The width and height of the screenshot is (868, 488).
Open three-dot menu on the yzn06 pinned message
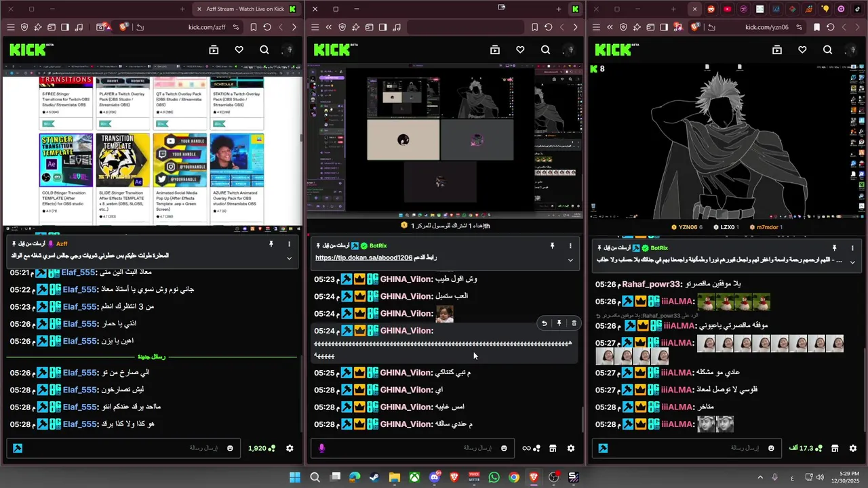coord(852,248)
